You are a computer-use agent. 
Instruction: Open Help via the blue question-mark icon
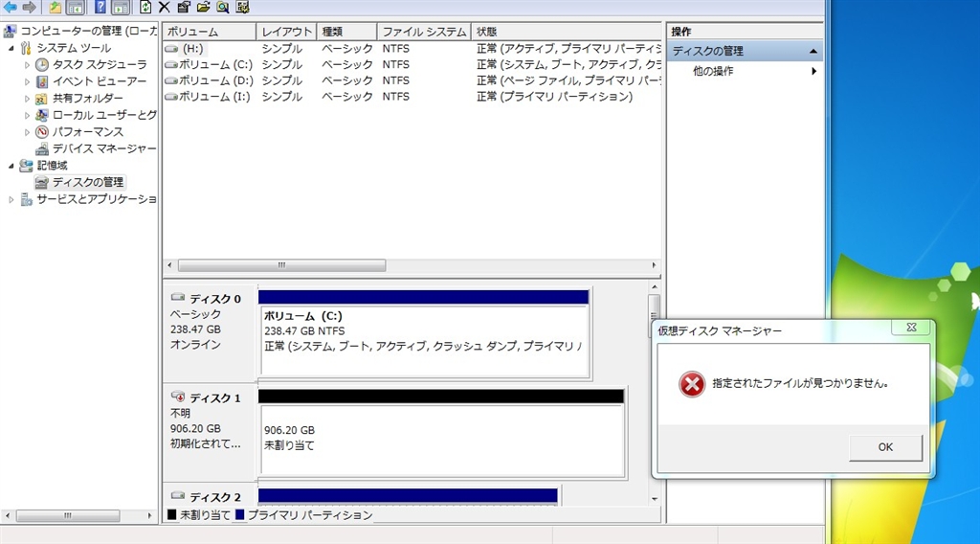click(x=100, y=7)
